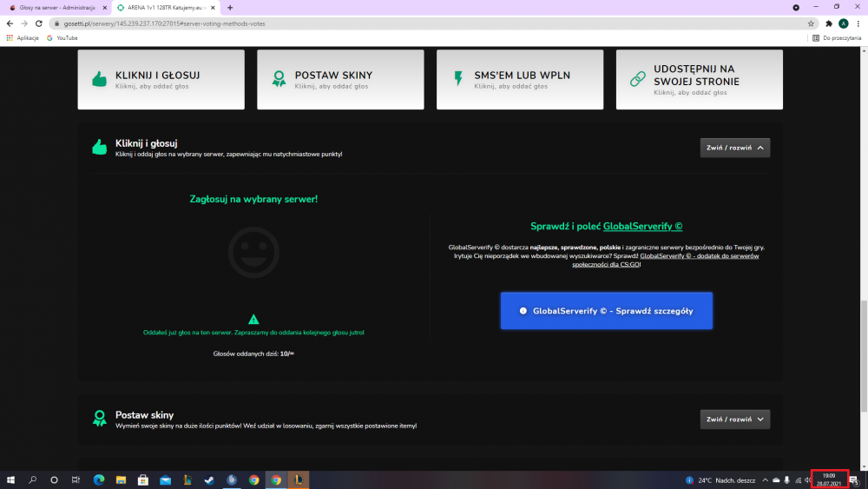Open the SMS'EM LUB WPLN card
This screenshot has width=868, height=489.
pyautogui.click(x=519, y=79)
